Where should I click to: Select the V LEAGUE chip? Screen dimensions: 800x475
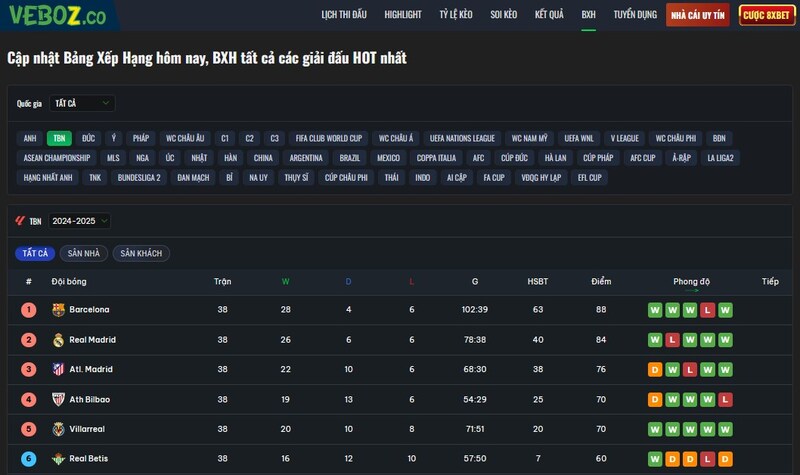tap(624, 138)
